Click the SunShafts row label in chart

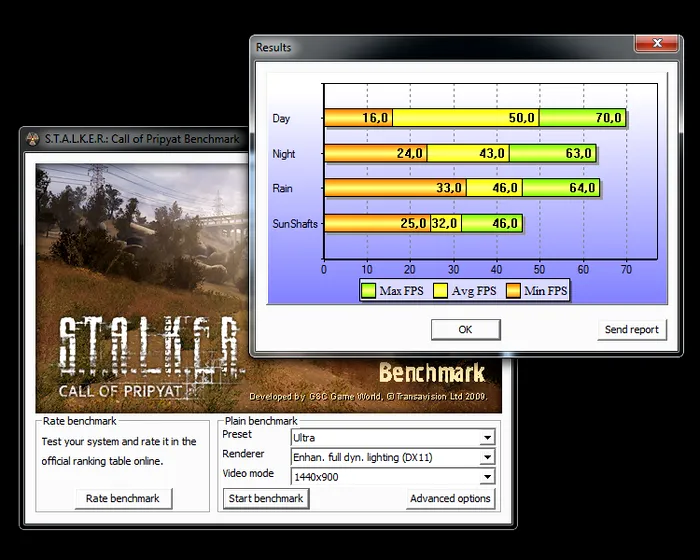[295, 223]
